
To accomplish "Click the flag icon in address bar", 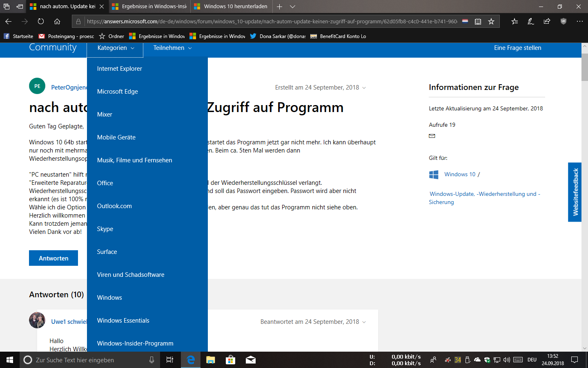I will 465,21.
